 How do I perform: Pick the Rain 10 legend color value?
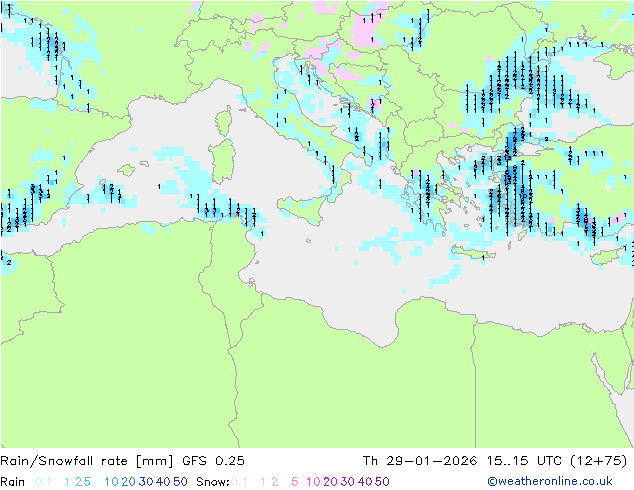pos(111,482)
